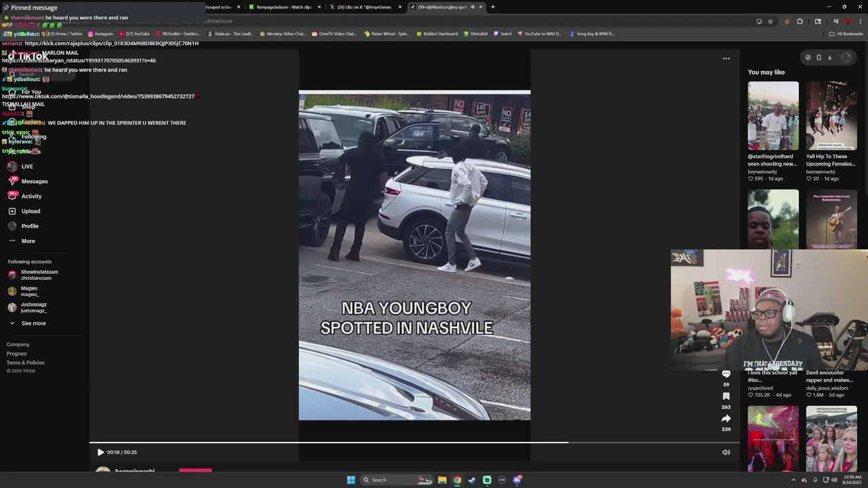Expand See more following accounts
The image size is (868, 488).
pos(28,323)
